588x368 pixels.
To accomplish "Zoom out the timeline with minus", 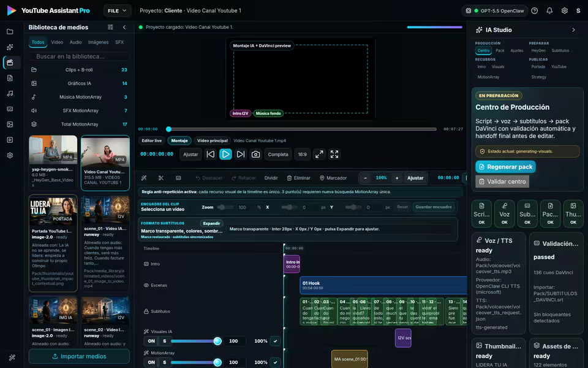I will coord(365,178).
